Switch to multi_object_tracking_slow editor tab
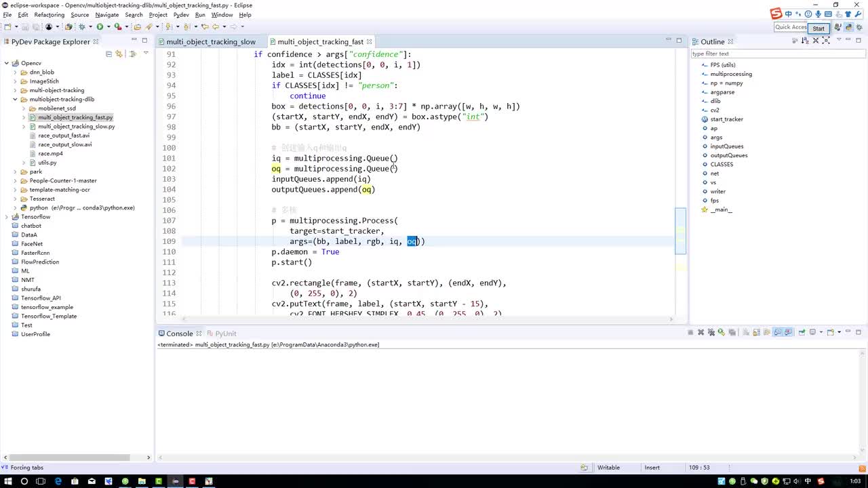The height and width of the screenshot is (488, 868). point(211,41)
